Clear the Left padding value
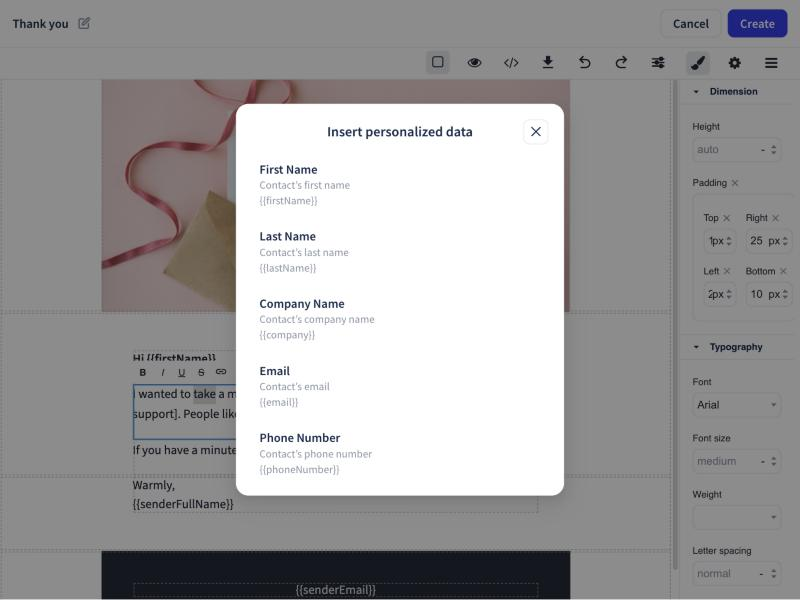The image size is (800, 600). (727, 271)
